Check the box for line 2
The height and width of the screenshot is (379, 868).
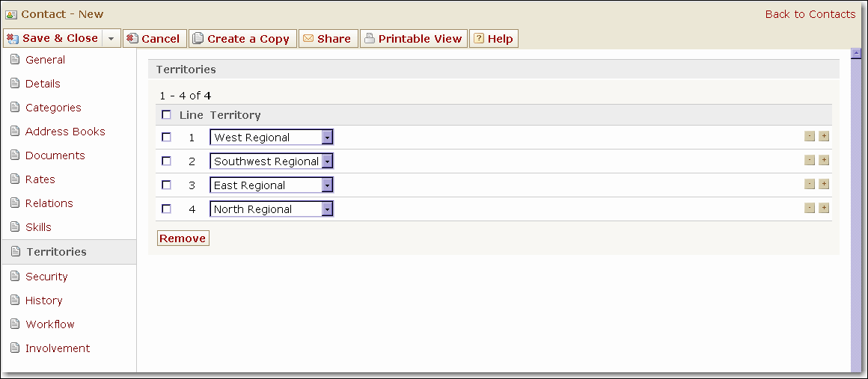click(166, 161)
